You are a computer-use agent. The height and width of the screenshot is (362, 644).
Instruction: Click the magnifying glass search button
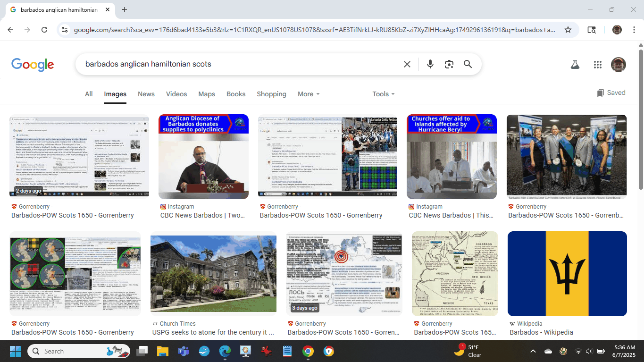468,64
